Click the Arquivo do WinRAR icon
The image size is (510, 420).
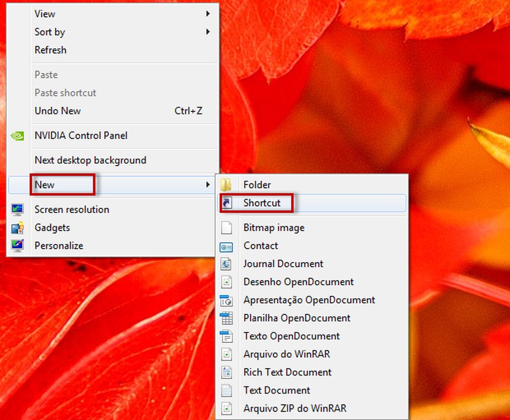coord(226,354)
